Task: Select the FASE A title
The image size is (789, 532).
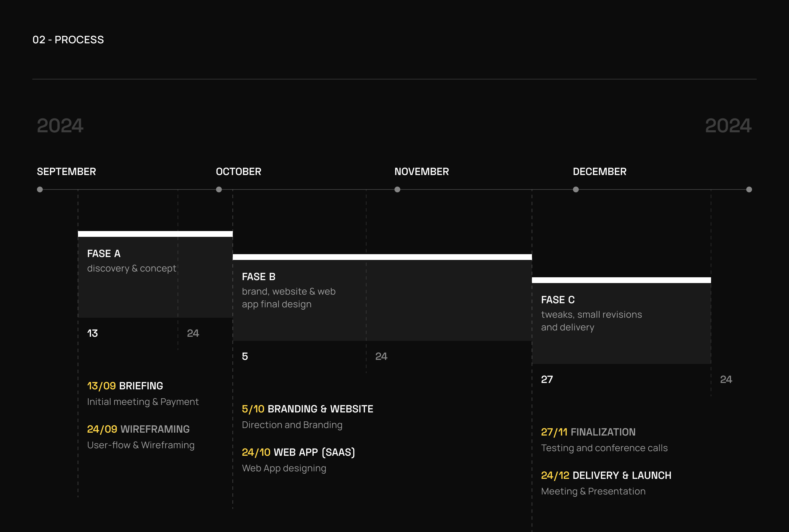Action: pos(104,254)
